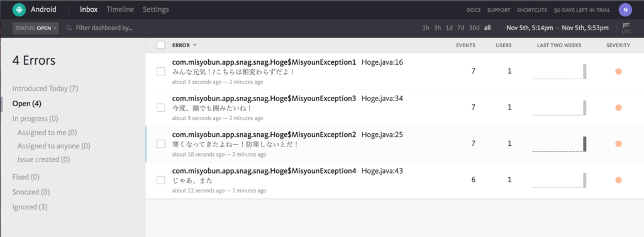Viewport: 644px width, 237px height.
Task: Open the MisyounException4 error
Action: 264,171
